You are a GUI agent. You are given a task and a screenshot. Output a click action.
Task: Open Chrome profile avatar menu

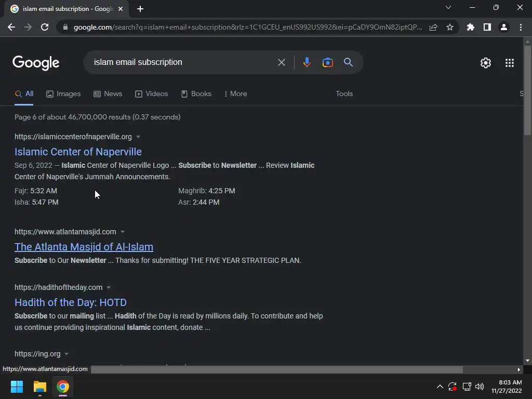(504, 27)
